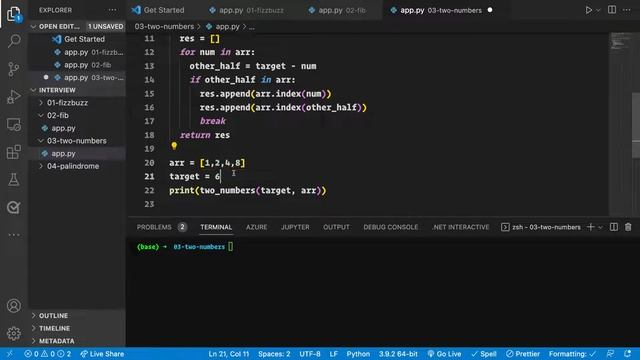Open the Remote Explorer view
640x360 pixels.
(14, 124)
